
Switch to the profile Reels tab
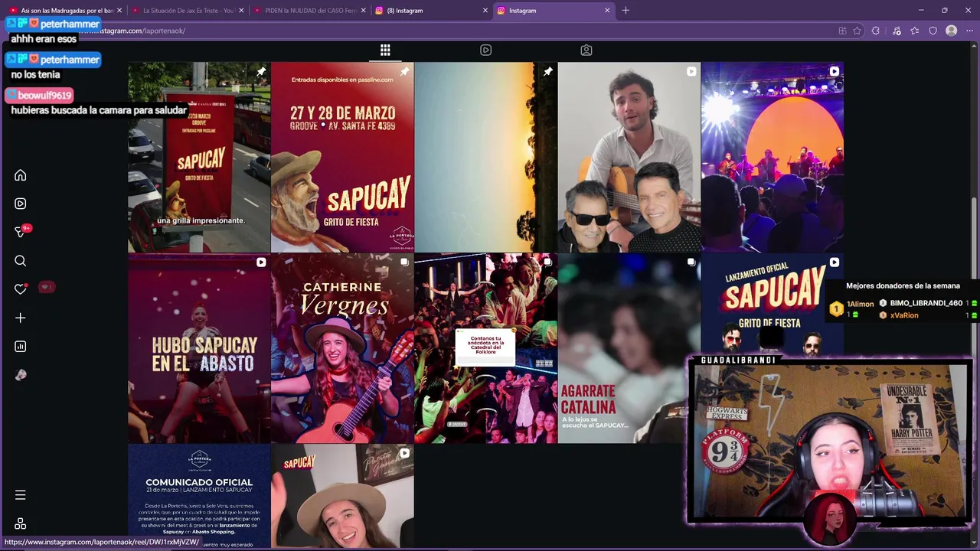click(485, 50)
